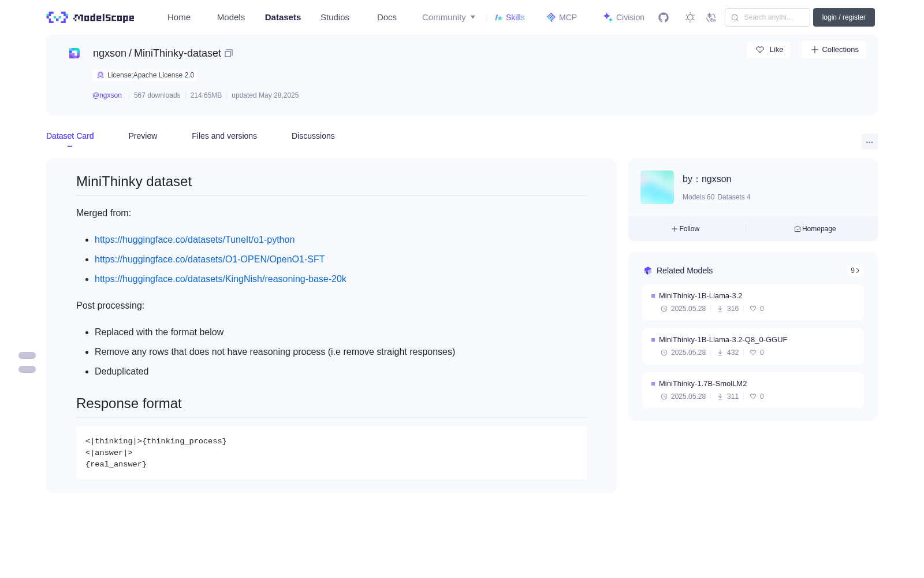
Task: Expand the Community dropdown menu
Action: click(x=449, y=17)
